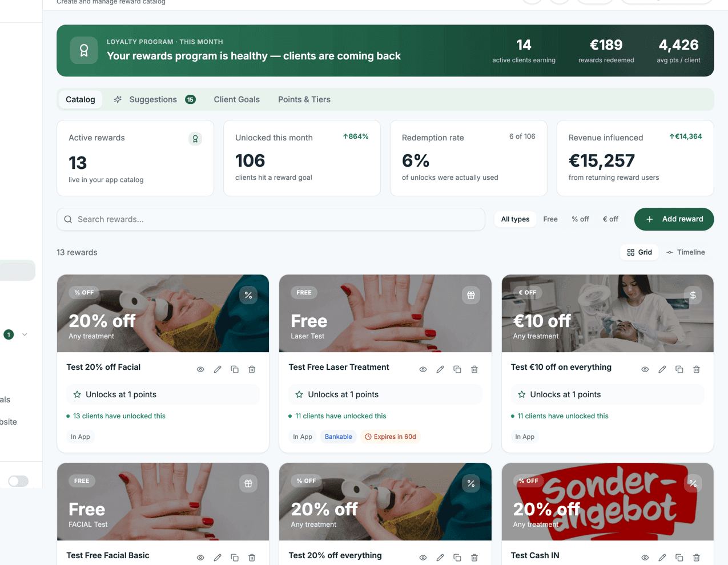Edit Test Free Laser Treatment reward

coord(440,369)
